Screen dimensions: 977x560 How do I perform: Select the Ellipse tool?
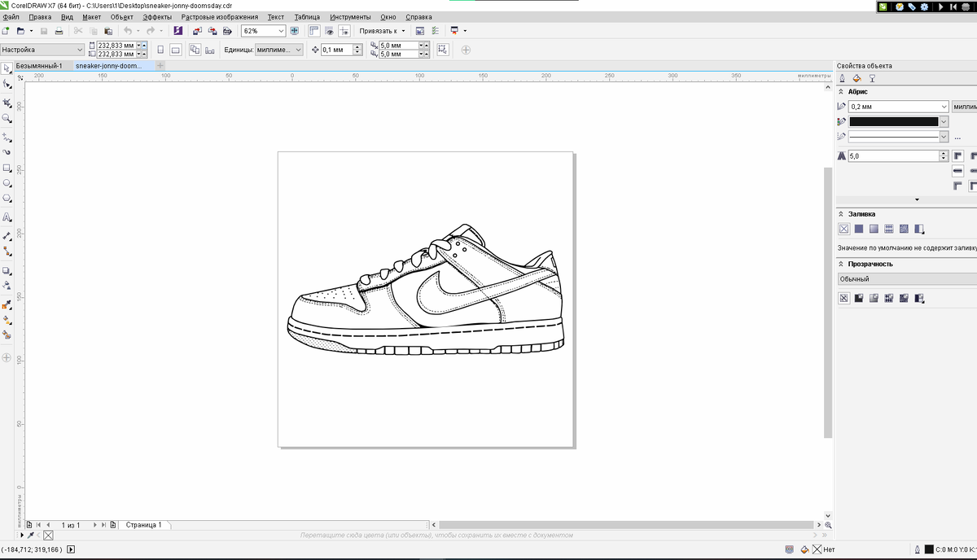click(x=7, y=183)
